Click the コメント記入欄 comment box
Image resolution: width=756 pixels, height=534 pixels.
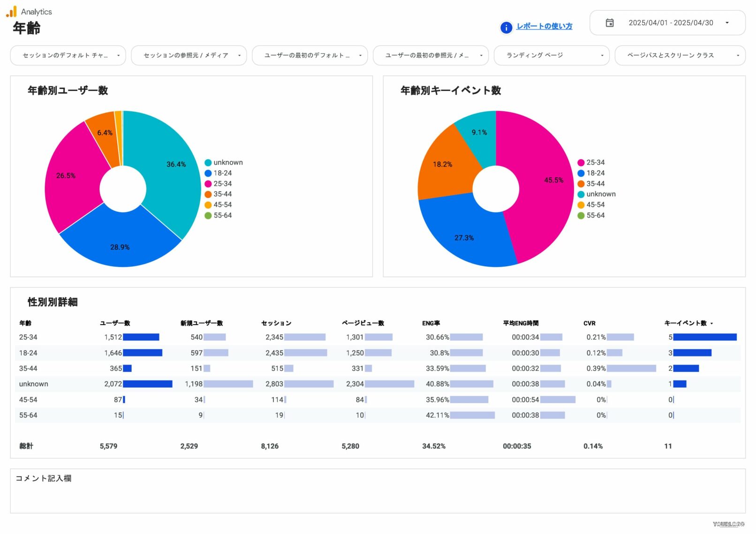click(x=377, y=492)
